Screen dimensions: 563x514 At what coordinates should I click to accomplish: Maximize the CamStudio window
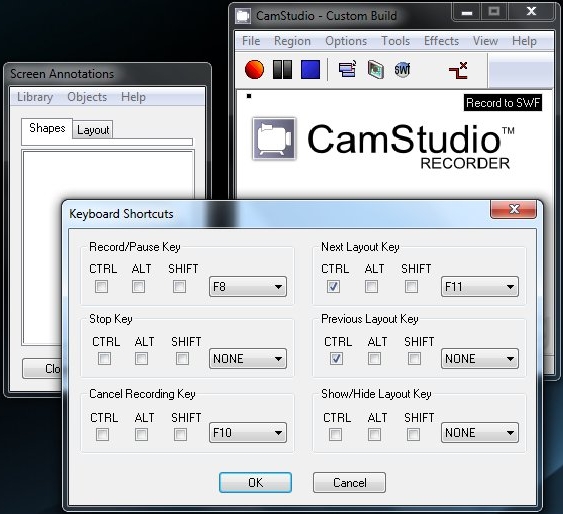tap(494, 13)
